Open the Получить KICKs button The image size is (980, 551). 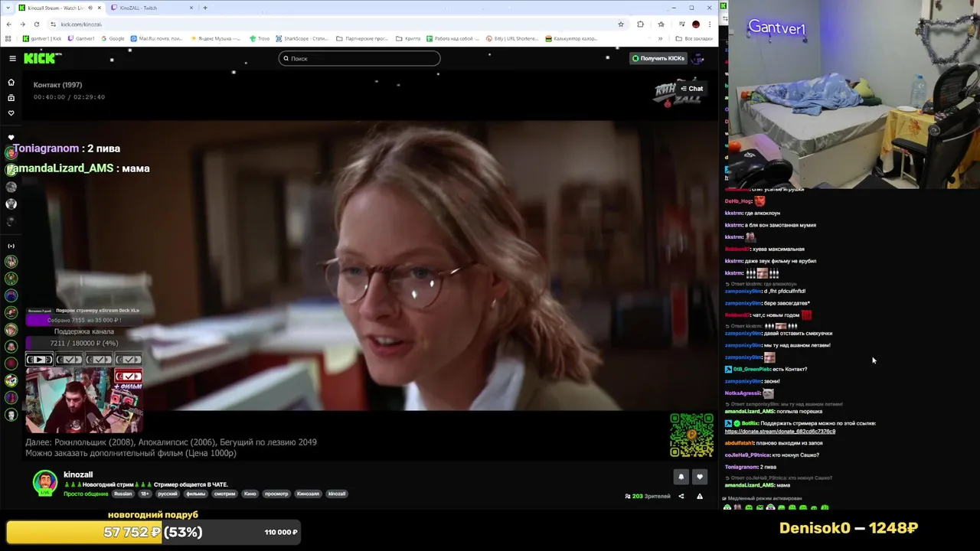[658, 58]
